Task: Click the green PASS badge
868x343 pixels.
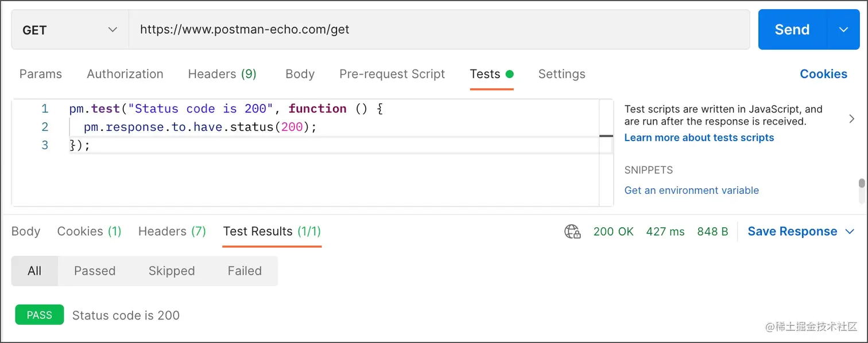Action: (x=40, y=315)
